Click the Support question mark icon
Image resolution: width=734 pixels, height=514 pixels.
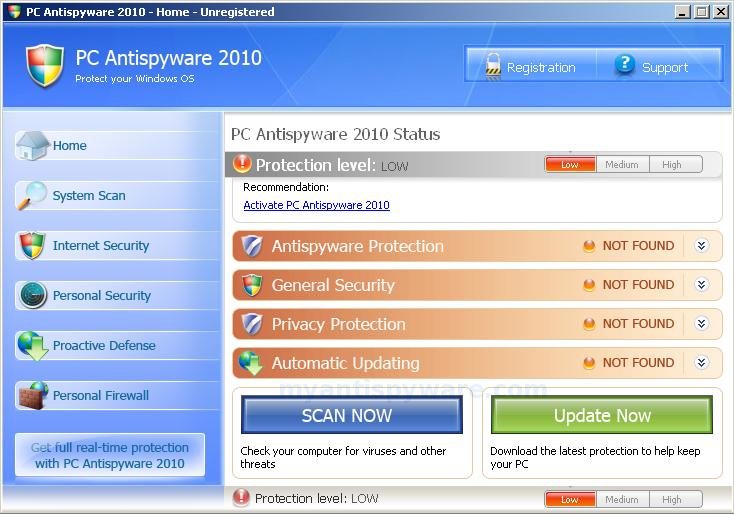[624, 65]
